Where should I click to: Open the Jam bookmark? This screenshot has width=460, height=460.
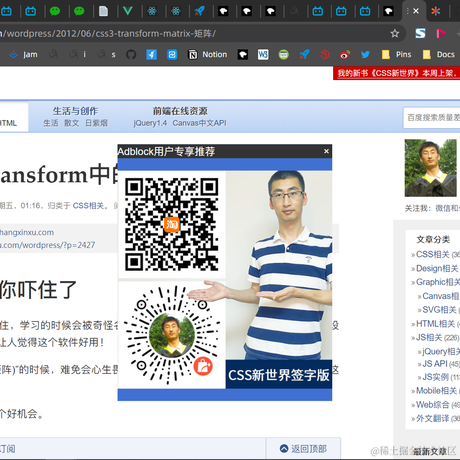coord(23,54)
